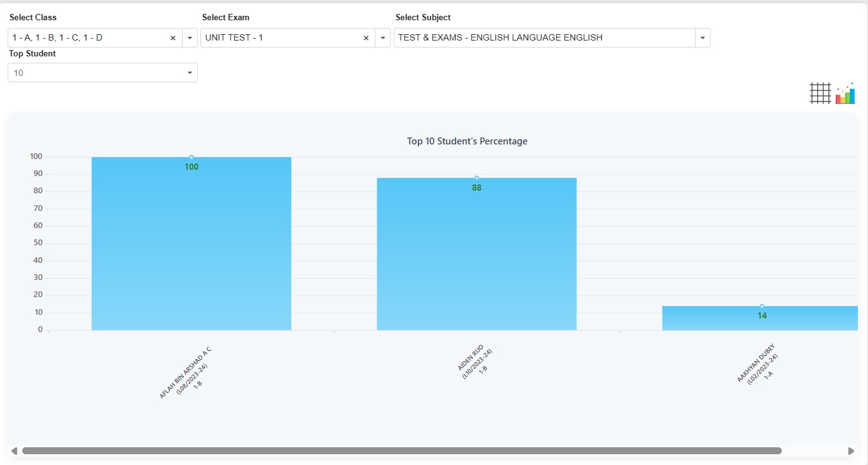Click the horizontal scrollbar thumb

(401, 451)
